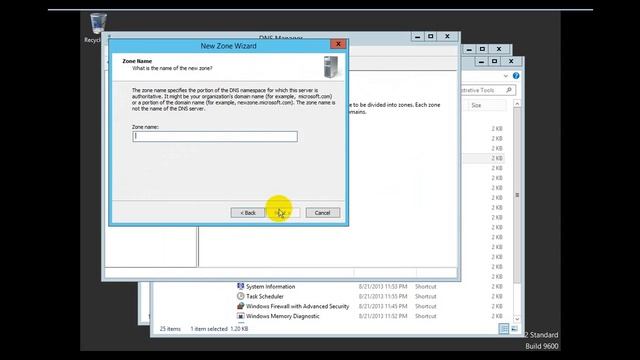Open Explorer help with the blue question icon

[x=516, y=76]
